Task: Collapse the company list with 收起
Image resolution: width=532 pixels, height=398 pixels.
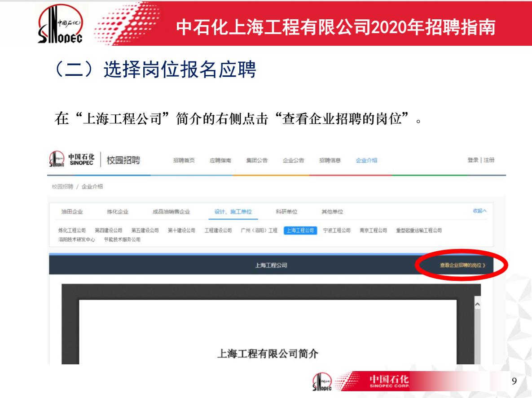Action: coord(480,211)
